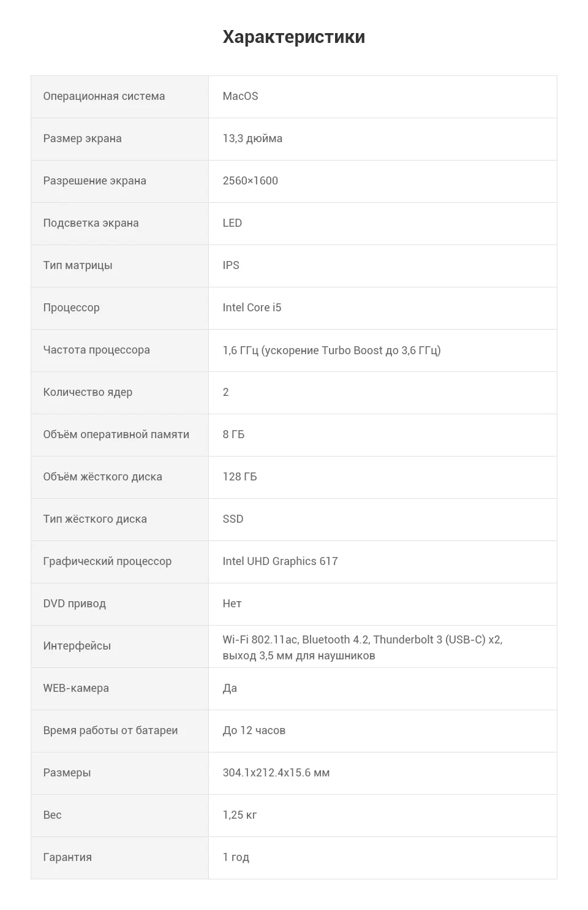Select the 1 год warranty value
588x910 pixels.
pos(236,857)
